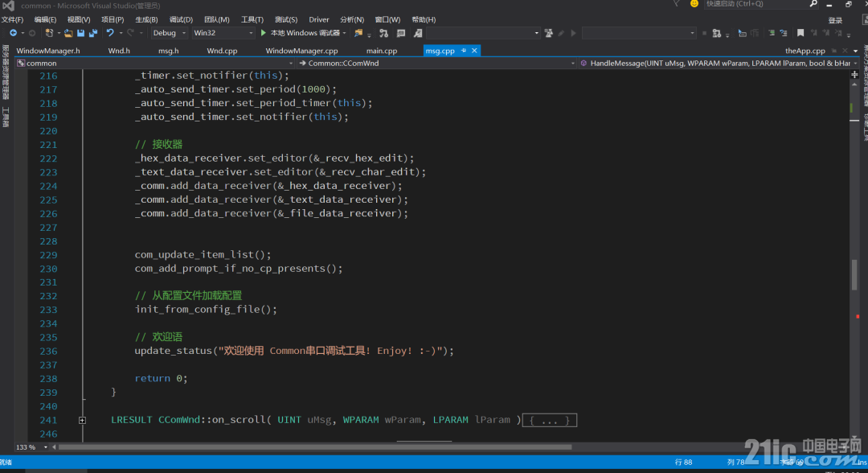Undo the last edit

pos(110,33)
